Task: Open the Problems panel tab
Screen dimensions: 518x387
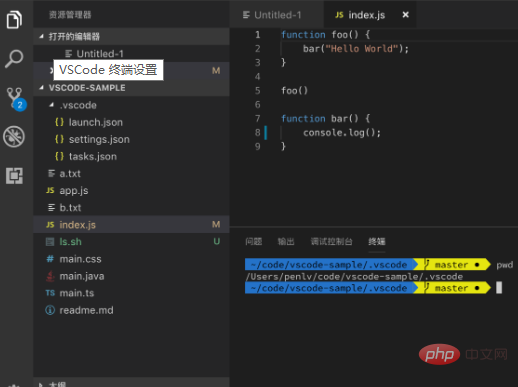Action: coord(254,241)
